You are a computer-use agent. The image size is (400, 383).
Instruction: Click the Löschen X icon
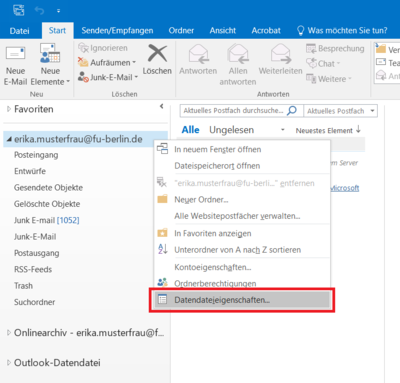(157, 53)
